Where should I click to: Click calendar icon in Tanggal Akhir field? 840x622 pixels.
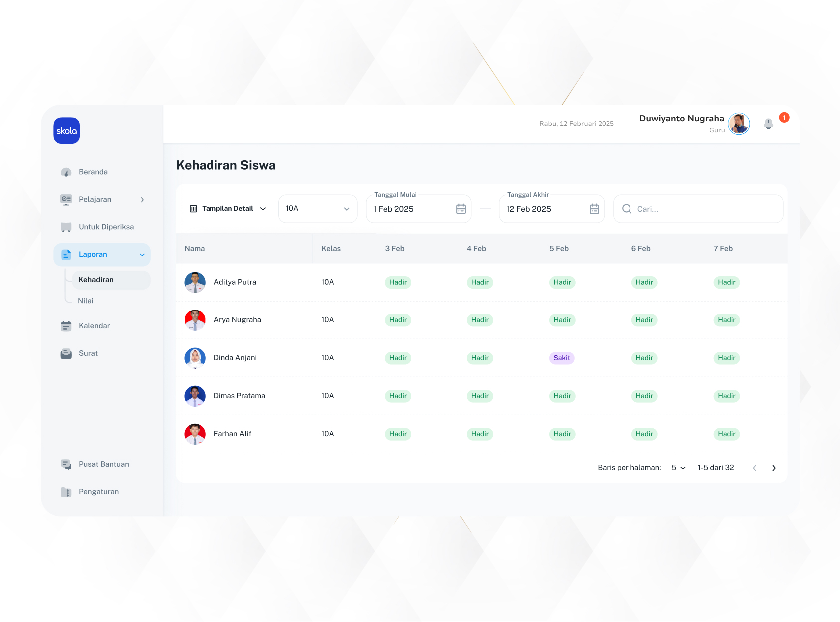pos(594,209)
